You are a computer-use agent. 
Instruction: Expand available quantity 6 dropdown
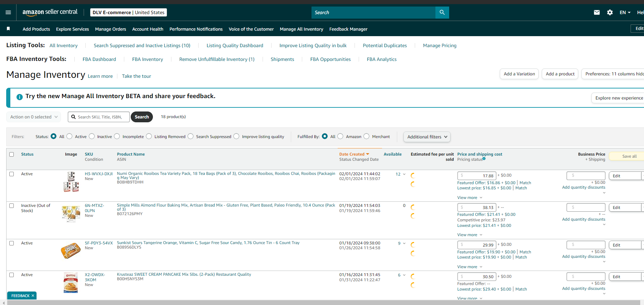coord(404,275)
